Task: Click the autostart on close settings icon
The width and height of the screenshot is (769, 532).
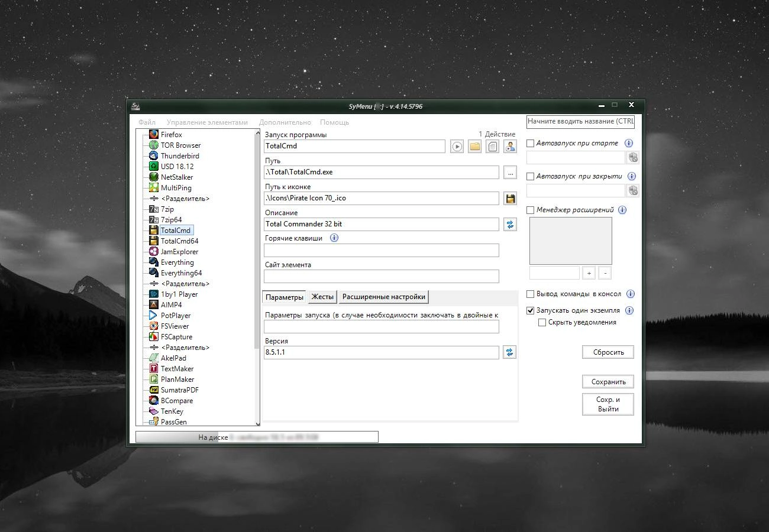Action: pyautogui.click(x=633, y=190)
